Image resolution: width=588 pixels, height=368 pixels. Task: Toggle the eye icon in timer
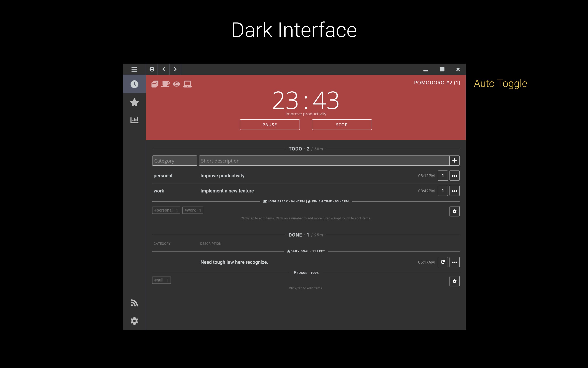coord(176,84)
